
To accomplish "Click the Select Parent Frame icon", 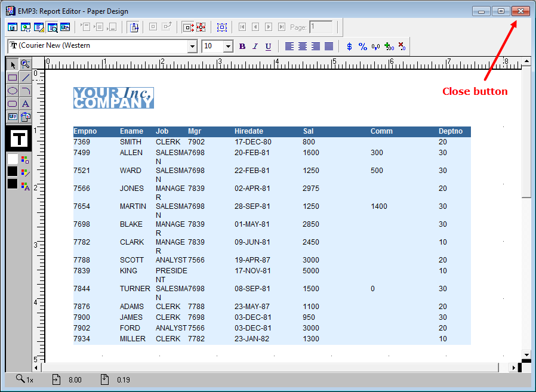I will point(222,27).
